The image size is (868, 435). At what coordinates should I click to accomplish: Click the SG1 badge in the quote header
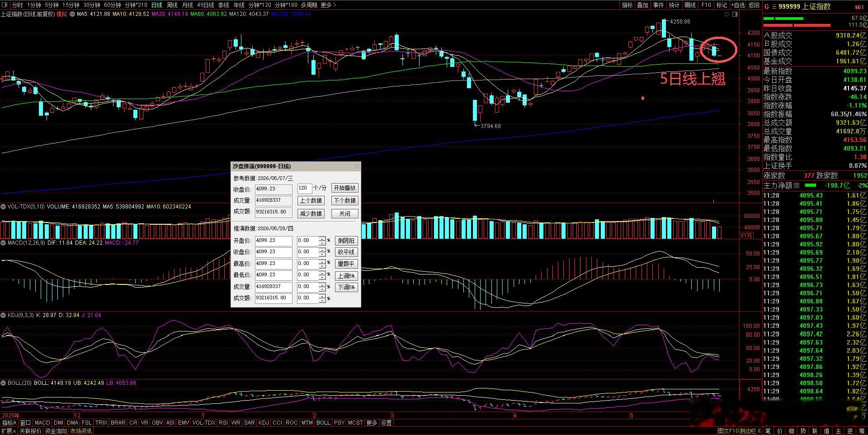click(859, 7)
